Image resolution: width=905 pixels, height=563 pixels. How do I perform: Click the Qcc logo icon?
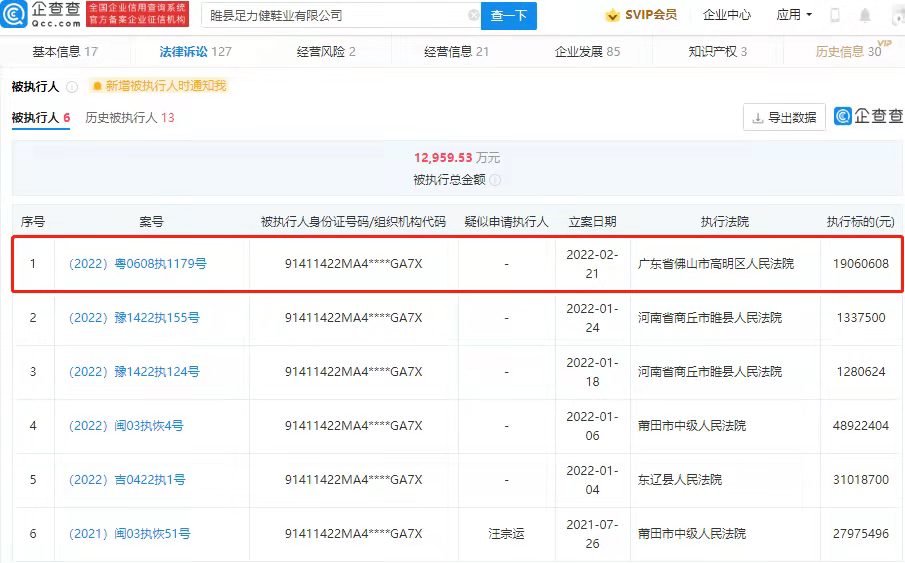coord(14,14)
